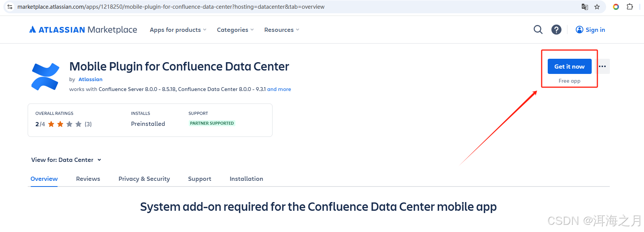Click the Atlassian Marketplace logo
This screenshot has height=232, width=644.
83,30
